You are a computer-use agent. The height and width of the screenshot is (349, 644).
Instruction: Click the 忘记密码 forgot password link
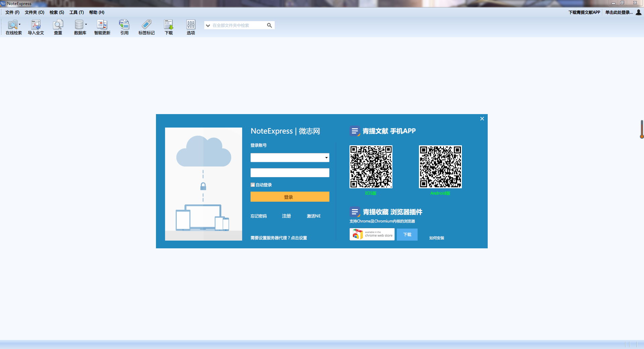259,216
